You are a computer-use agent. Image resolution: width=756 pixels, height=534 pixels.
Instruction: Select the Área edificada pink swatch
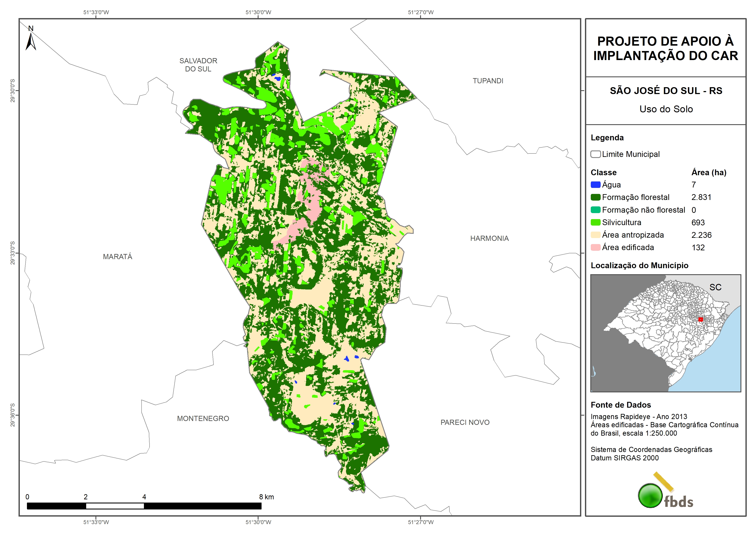click(x=595, y=248)
